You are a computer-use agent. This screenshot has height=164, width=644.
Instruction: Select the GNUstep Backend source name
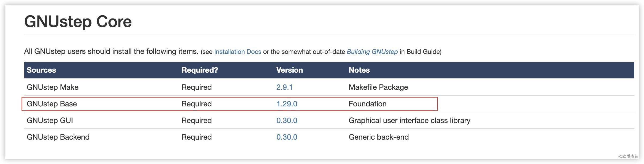pos(58,137)
